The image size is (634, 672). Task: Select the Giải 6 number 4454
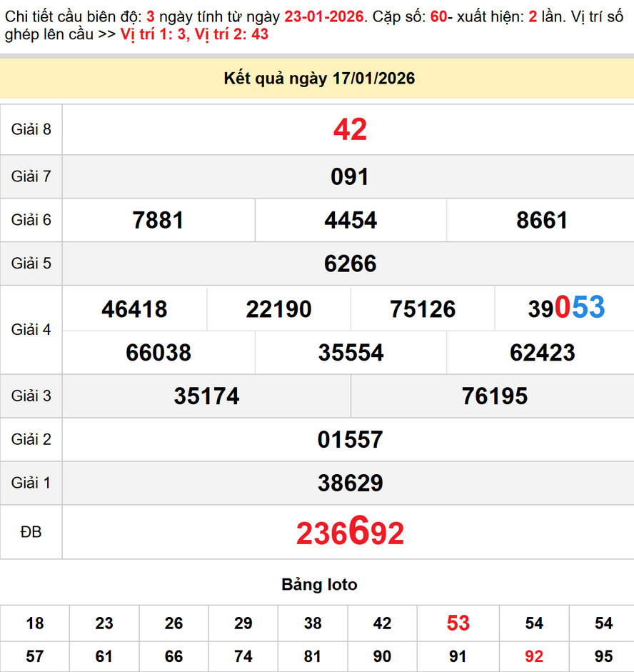click(350, 221)
